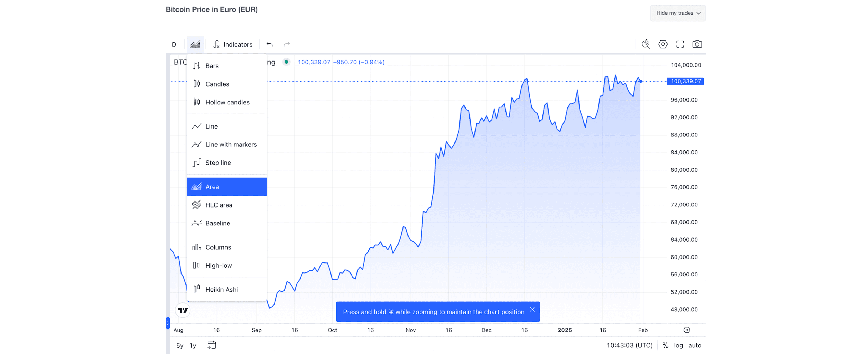Take a chart snapshot with the camera icon

pyautogui.click(x=697, y=44)
